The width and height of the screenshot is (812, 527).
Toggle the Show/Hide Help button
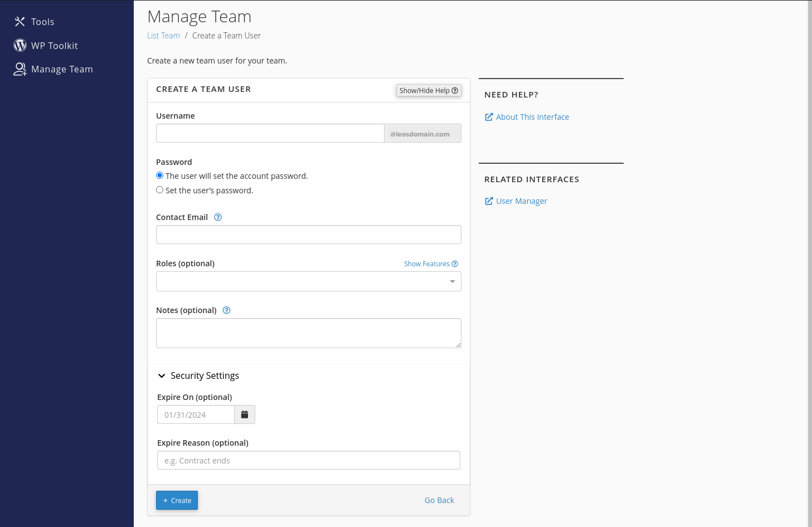tap(428, 90)
